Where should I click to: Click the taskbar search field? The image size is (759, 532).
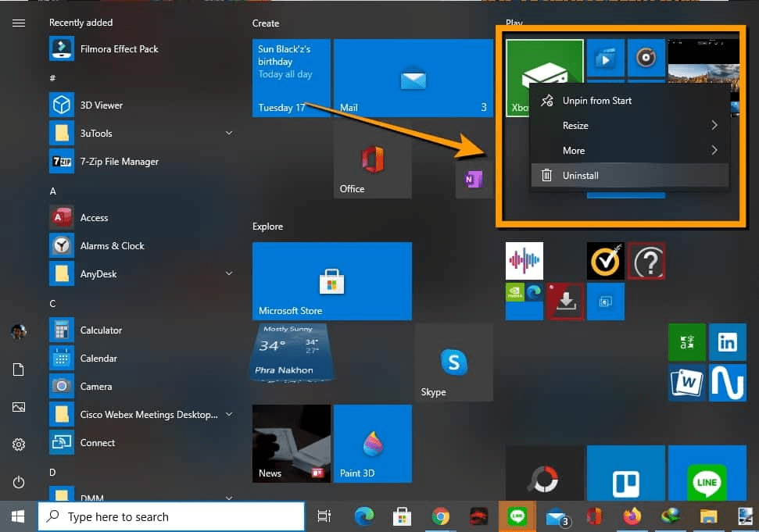(x=170, y=516)
